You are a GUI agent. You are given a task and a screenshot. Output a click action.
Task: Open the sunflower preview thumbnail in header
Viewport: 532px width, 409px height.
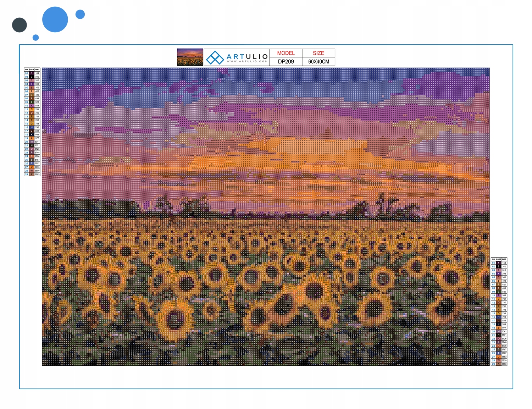click(190, 57)
